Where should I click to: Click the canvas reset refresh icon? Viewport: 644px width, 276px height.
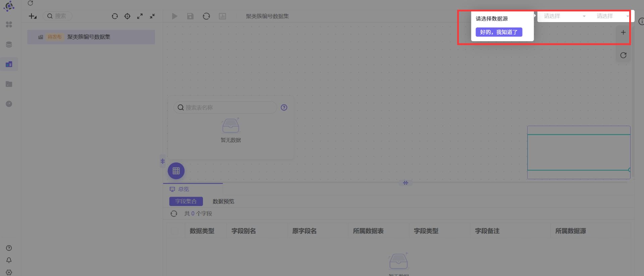pyautogui.click(x=623, y=55)
